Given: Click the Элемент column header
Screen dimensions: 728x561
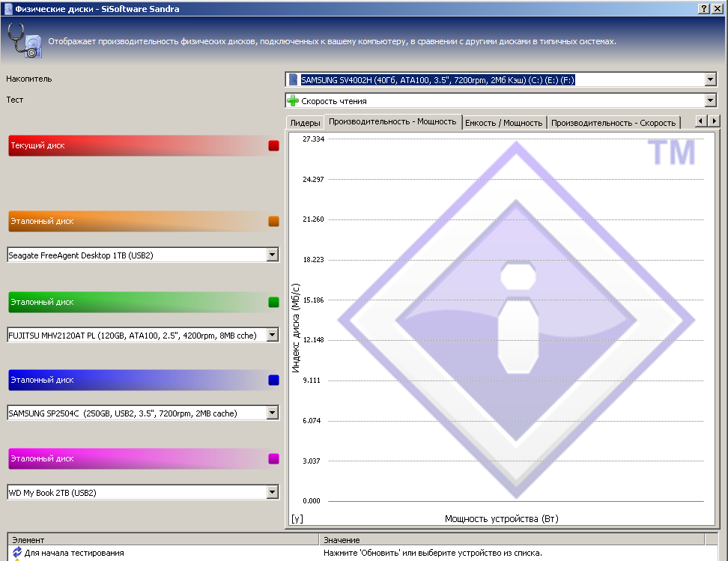Looking at the screenshot, I should (x=163, y=539).
